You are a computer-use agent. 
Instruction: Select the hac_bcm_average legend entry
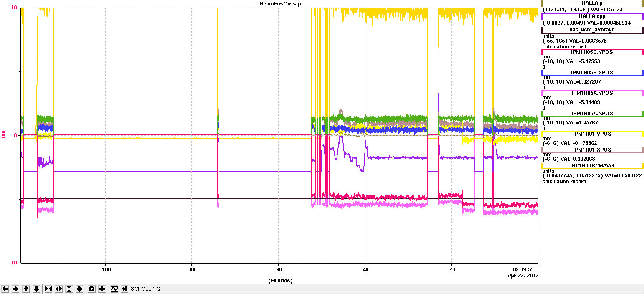[x=592, y=30]
